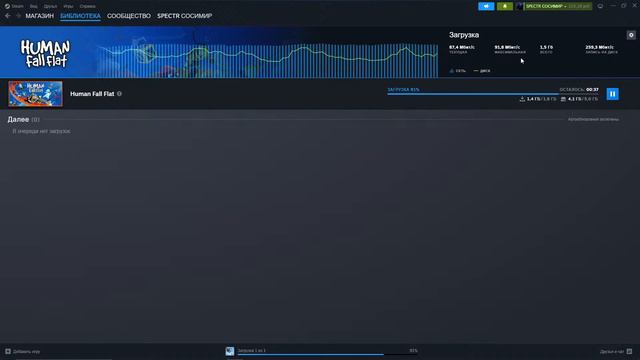Screen dimensions: 640x360
Task: Toggle the disk (диск) graph legend
Action: tap(482, 71)
